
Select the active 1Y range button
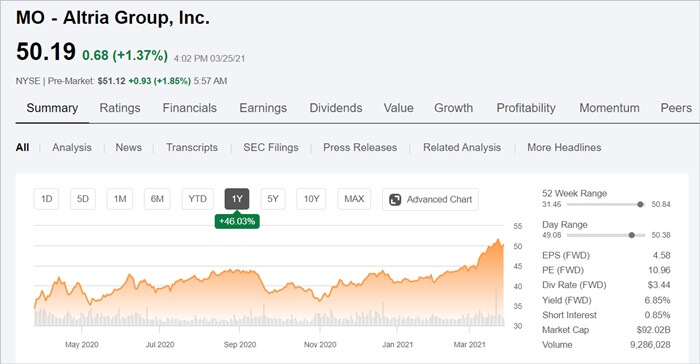237,199
